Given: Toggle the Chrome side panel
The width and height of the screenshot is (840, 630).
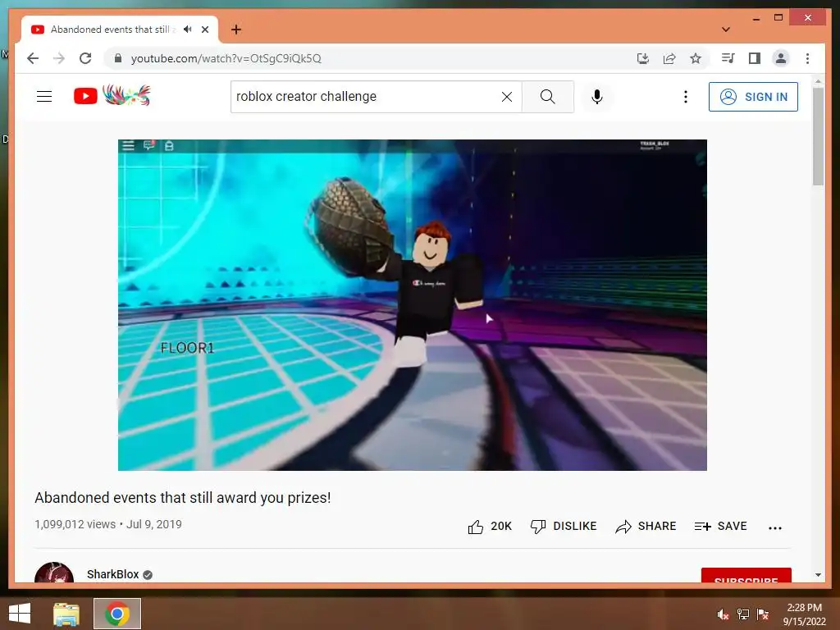Looking at the screenshot, I should 755,58.
